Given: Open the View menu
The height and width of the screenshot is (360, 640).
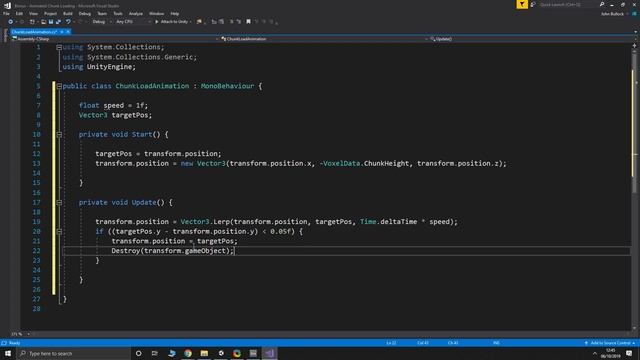Looking at the screenshot, I should (x=33, y=13).
